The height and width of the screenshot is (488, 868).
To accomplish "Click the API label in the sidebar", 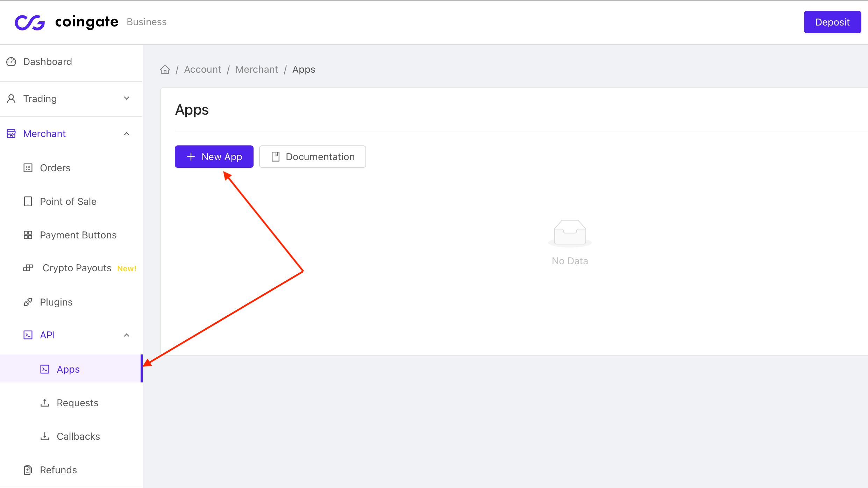I will coord(48,335).
